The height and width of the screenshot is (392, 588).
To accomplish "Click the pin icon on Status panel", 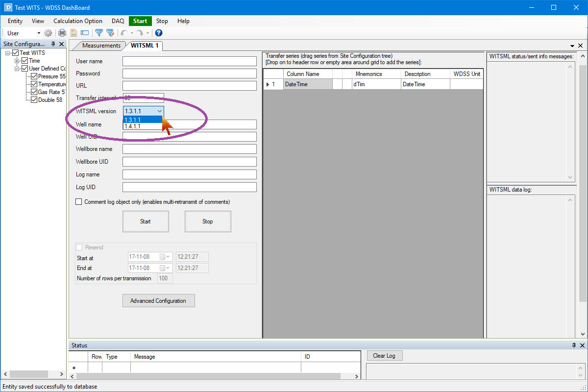I will pyautogui.click(x=574, y=345).
